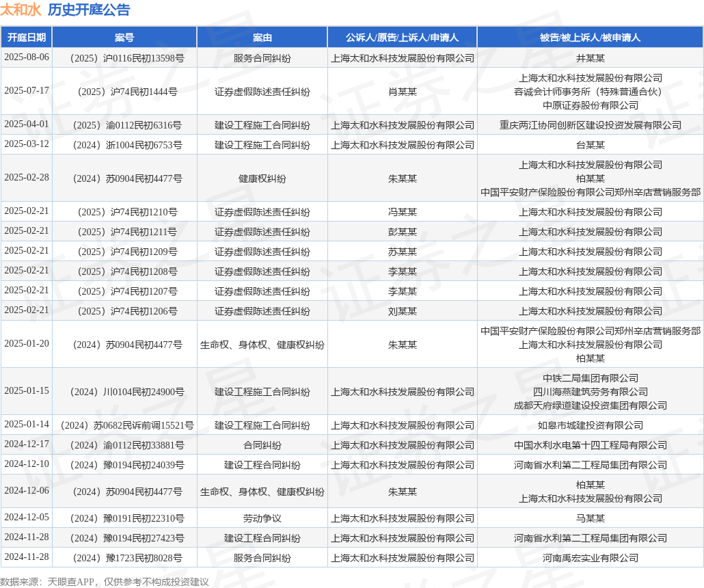Screen dimensions: 704x588
Task: Click the 劳动争议 case cause cell
Action: pyautogui.click(x=262, y=518)
